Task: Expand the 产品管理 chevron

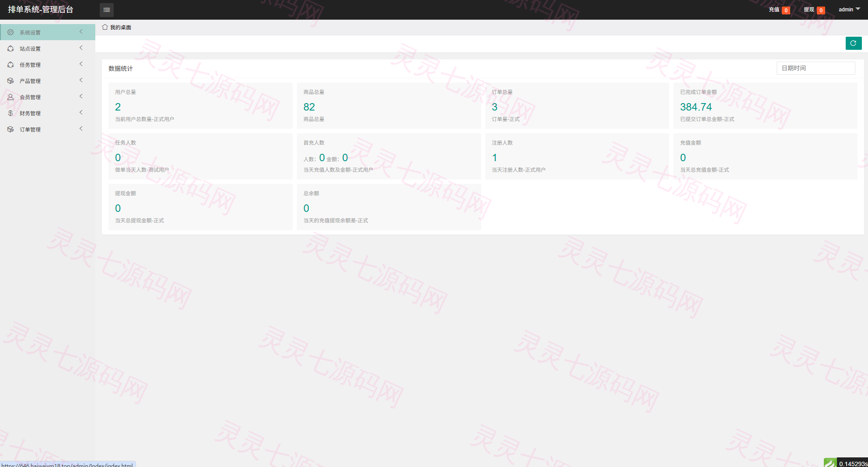Action: 81,80
